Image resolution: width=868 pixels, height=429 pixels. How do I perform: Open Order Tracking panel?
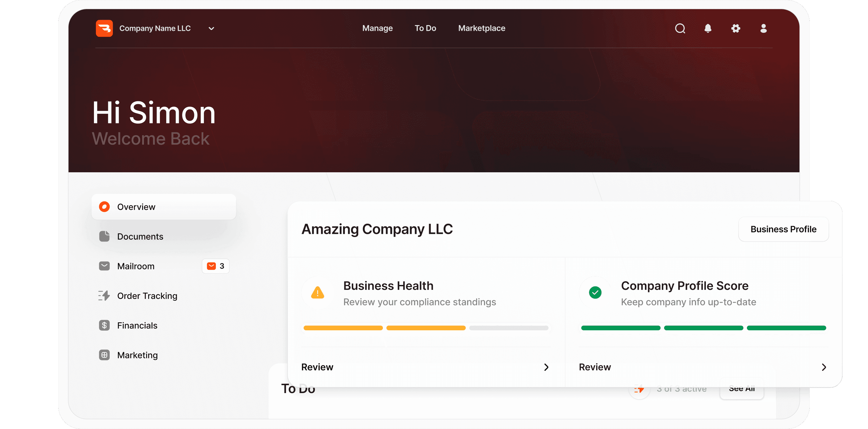[146, 296]
